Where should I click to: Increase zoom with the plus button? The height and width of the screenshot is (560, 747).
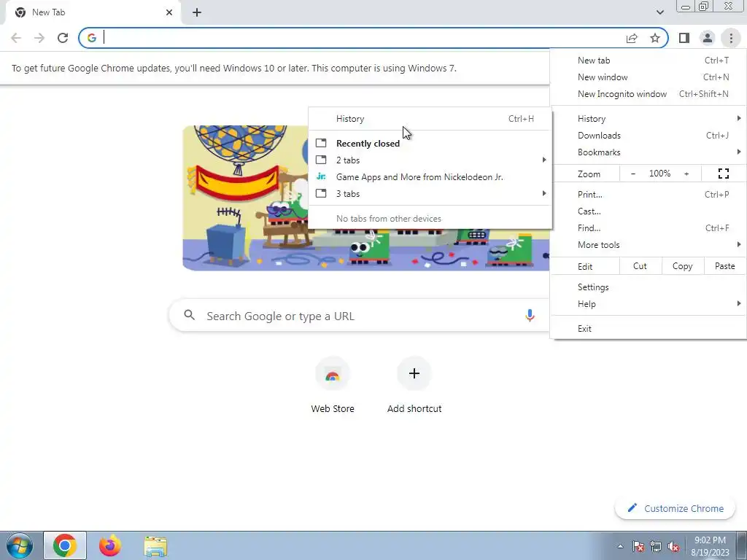tap(686, 174)
